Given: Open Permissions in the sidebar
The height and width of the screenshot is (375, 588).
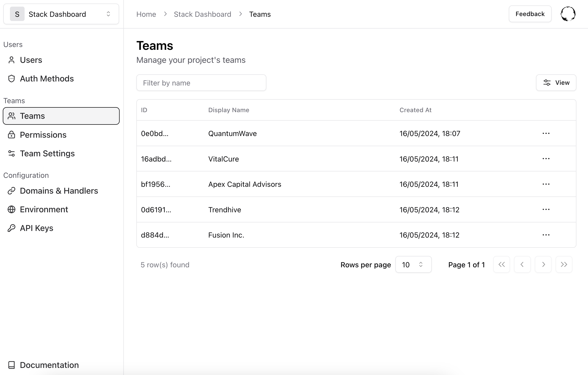Looking at the screenshot, I should (x=43, y=135).
